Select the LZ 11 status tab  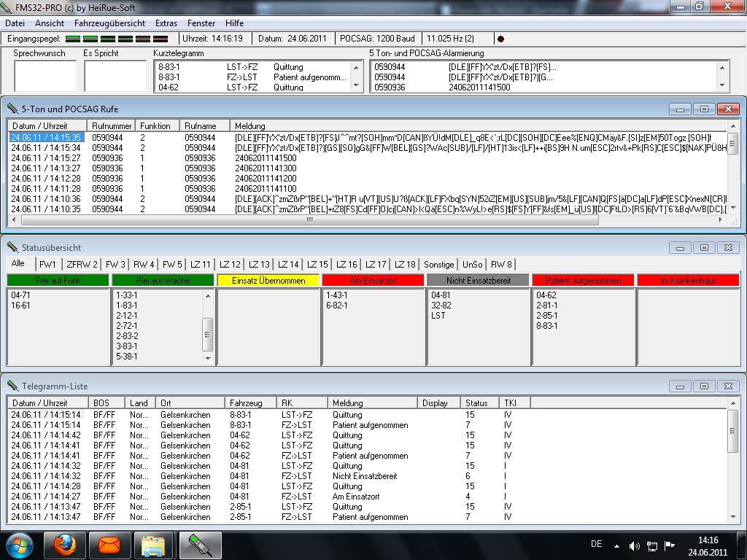(201, 264)
